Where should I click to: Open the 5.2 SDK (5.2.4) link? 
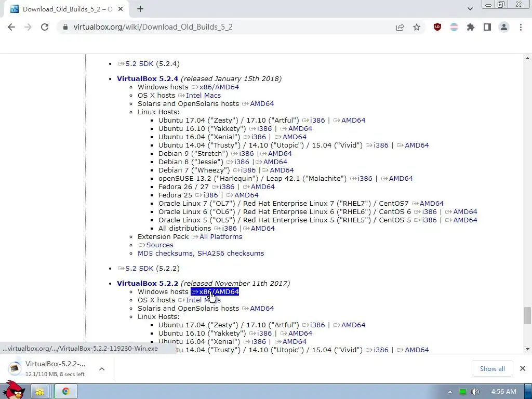[136, 64]
